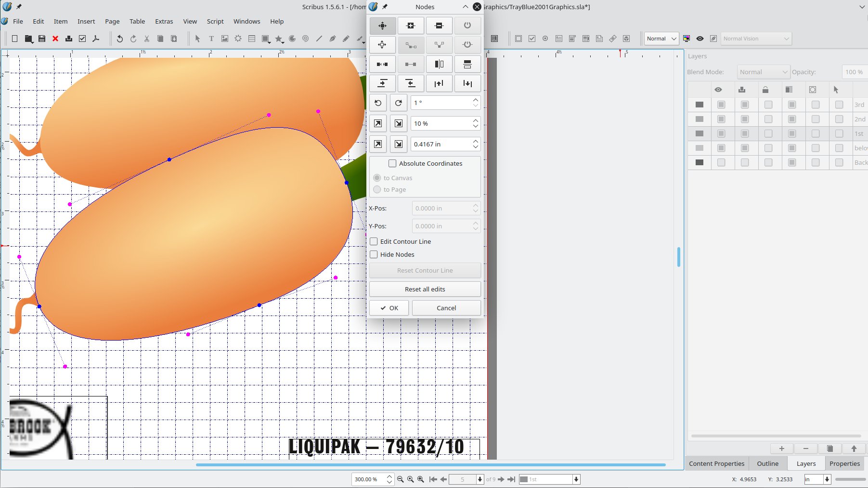
Task: Switch to the Properties tab
Action: point(844,463)
